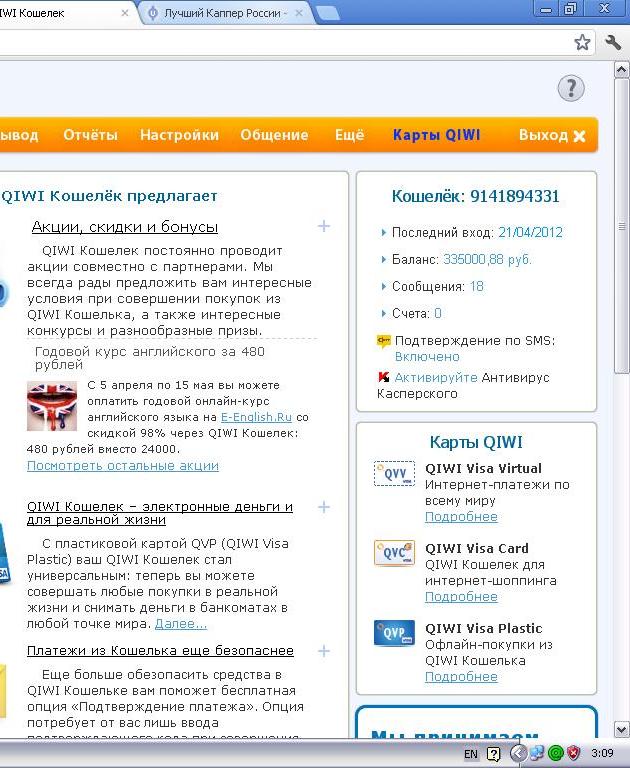Viewport: 630px width, 768px height.
Task: Click the taskbar clock showing 3:09
Action: coord(602,753)
